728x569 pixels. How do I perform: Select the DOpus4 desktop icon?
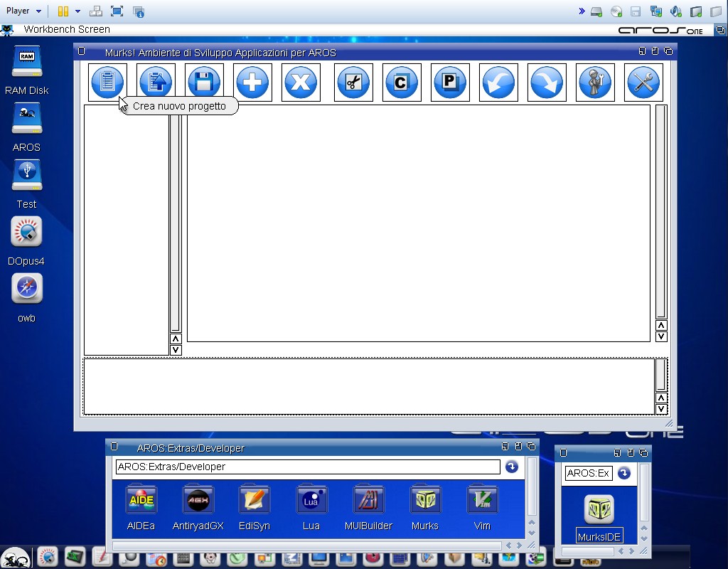tap(26, 240)
